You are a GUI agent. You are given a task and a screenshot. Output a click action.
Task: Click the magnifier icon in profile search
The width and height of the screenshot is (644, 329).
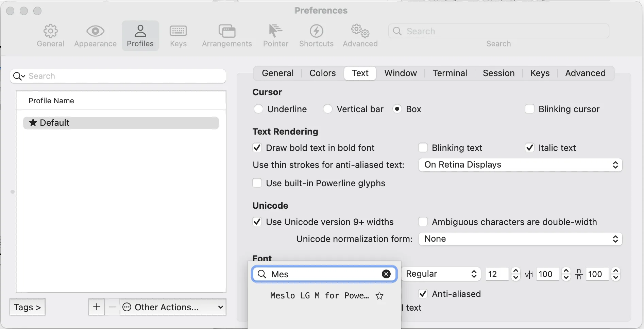19,76
